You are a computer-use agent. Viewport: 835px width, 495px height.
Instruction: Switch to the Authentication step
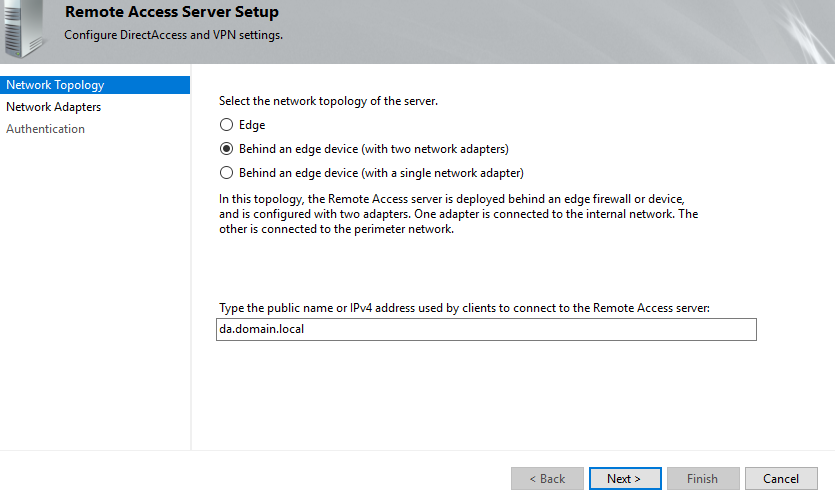click(45, 129)
